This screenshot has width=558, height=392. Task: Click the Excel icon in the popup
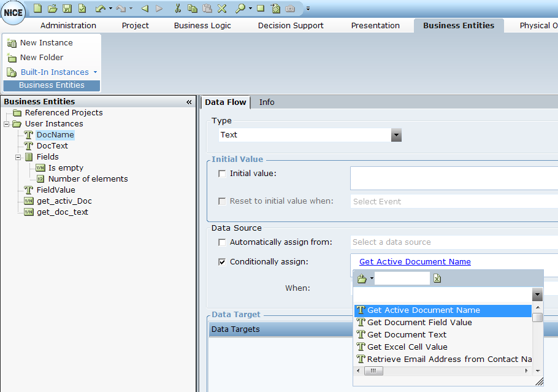(x=437, y=279)
